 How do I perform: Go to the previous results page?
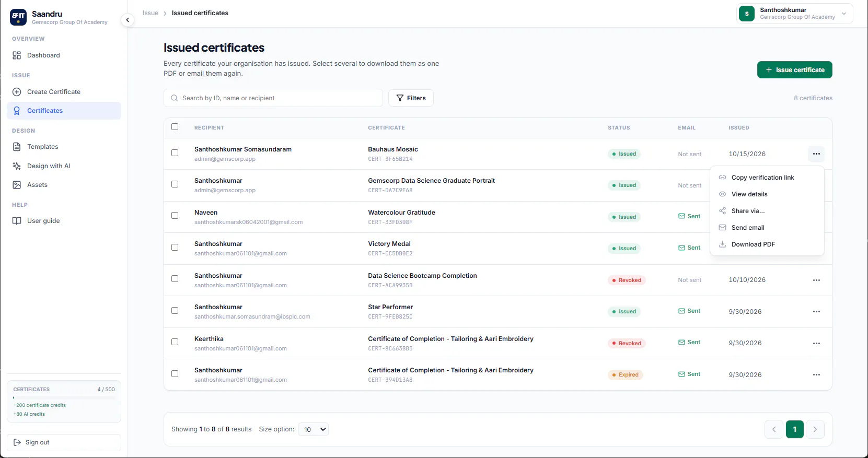click(x=774, y=429)
